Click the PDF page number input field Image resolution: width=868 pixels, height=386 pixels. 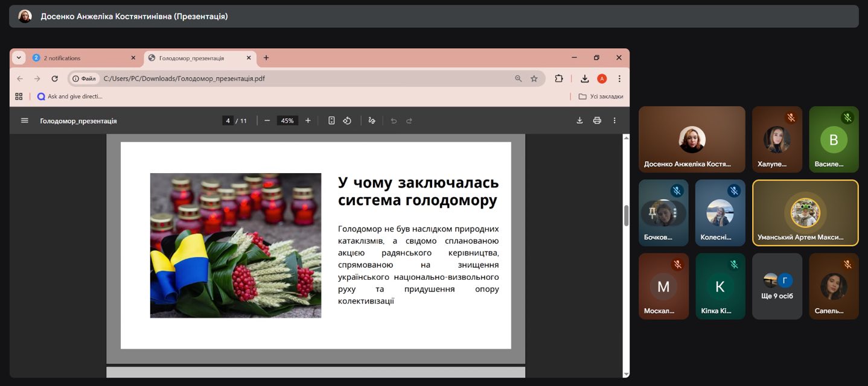[x=228, y=121]
